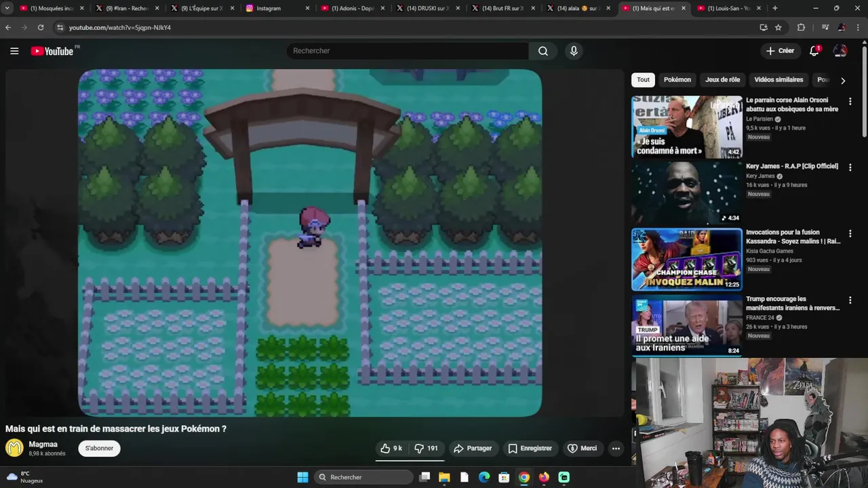
Task: Select the Jeux de rôle filter chip
Action: click(722, 80)
